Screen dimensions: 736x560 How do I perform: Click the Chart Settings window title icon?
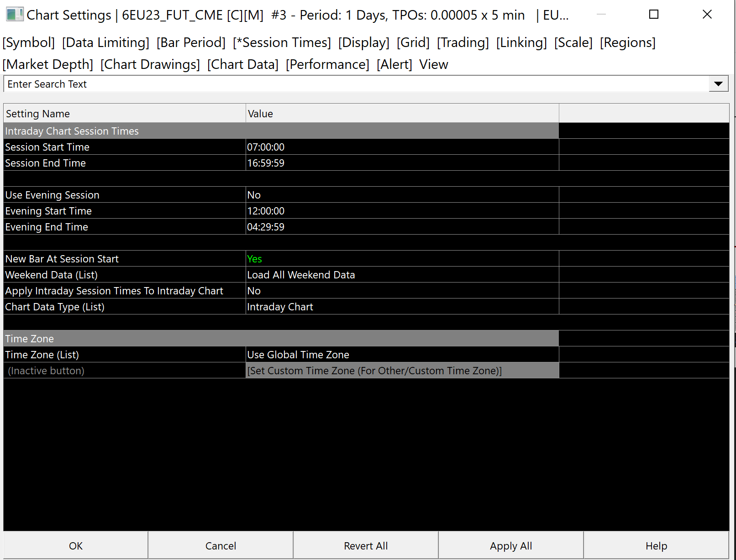[x=15, y=15]
